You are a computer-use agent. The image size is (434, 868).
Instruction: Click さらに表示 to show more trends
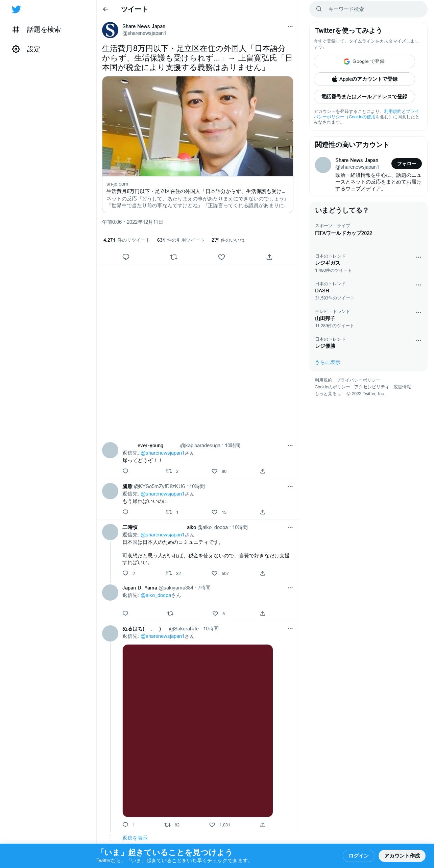tap(328, 362)
